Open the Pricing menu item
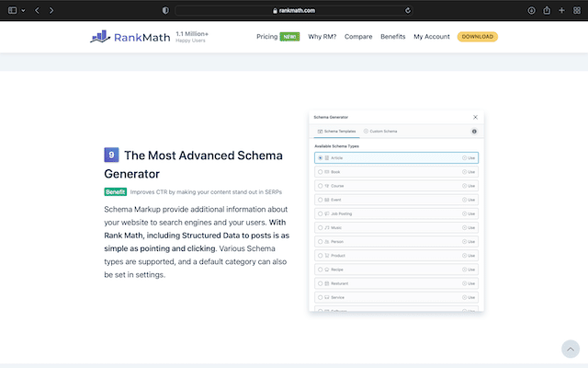 coord(266,37)
